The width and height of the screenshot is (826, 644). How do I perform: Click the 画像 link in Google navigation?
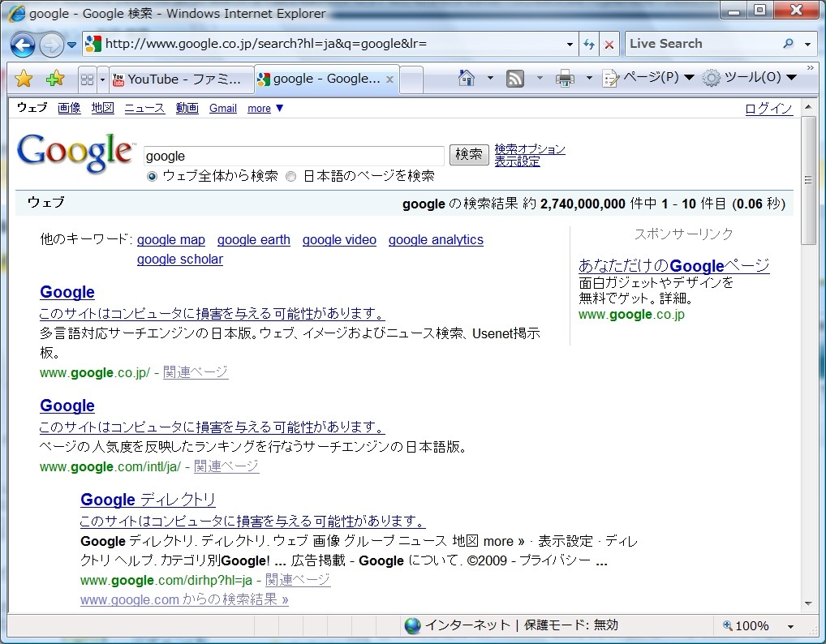pos(69,108)
